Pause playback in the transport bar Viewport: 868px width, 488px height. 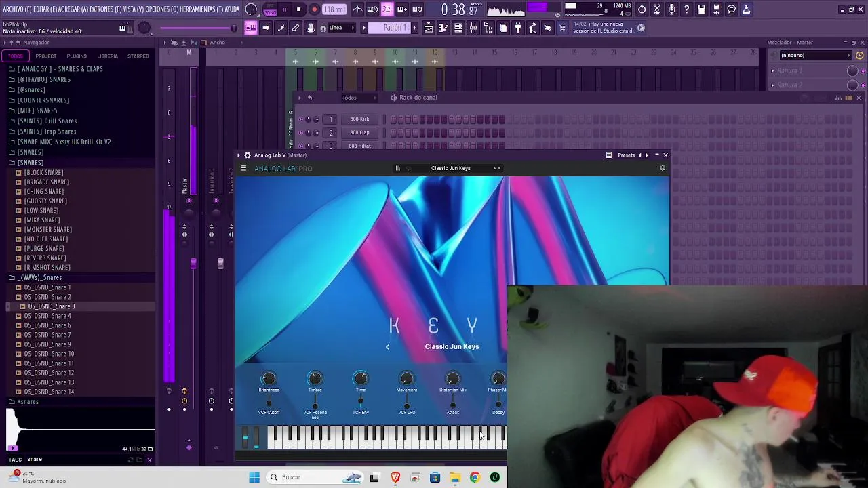(x=284, y=9)
